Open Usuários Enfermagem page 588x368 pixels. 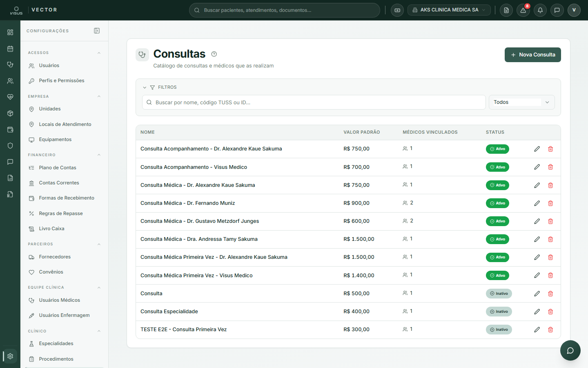[64, 315]
